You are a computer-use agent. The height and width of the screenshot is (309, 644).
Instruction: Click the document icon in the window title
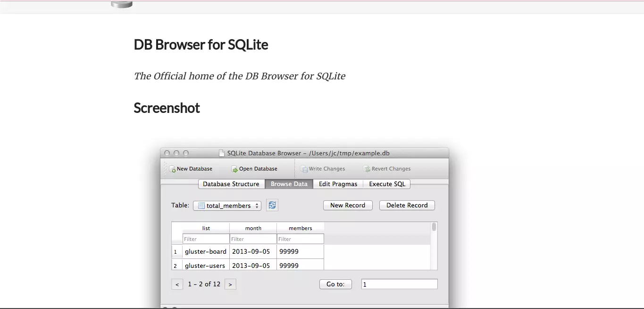(x=222, y=153)
